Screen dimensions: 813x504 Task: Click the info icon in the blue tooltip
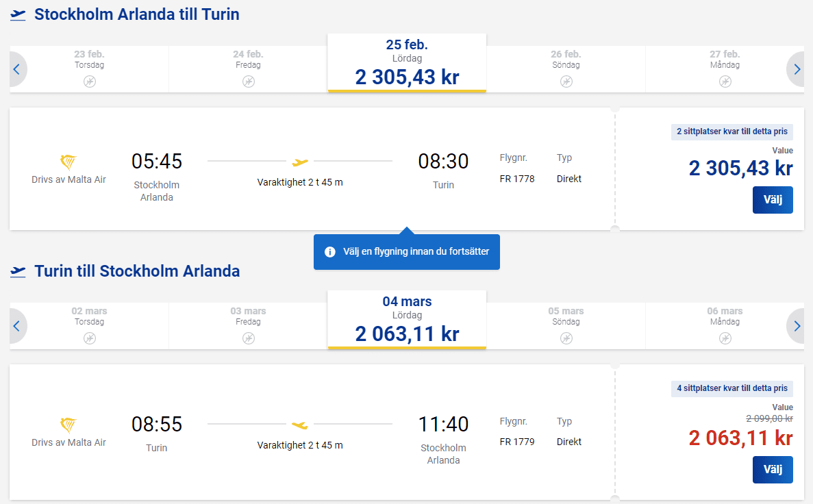[x=329, y=252]
